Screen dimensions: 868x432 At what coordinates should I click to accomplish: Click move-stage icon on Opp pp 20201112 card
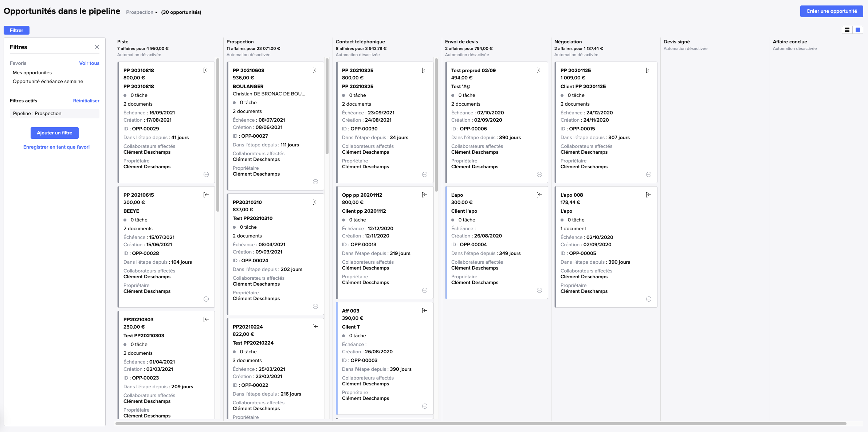click(425, 195)
